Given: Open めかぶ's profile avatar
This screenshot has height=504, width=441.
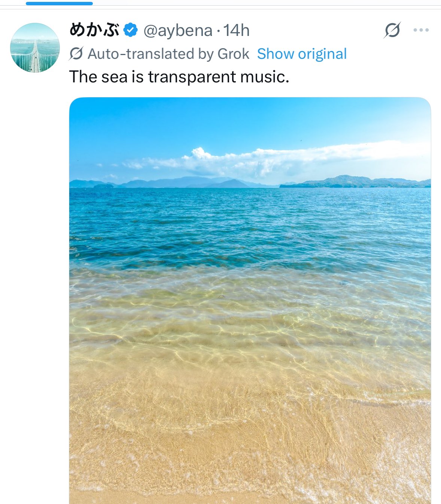Looking at the screenshot, I should pyautogui.click(x=35, y=48).
